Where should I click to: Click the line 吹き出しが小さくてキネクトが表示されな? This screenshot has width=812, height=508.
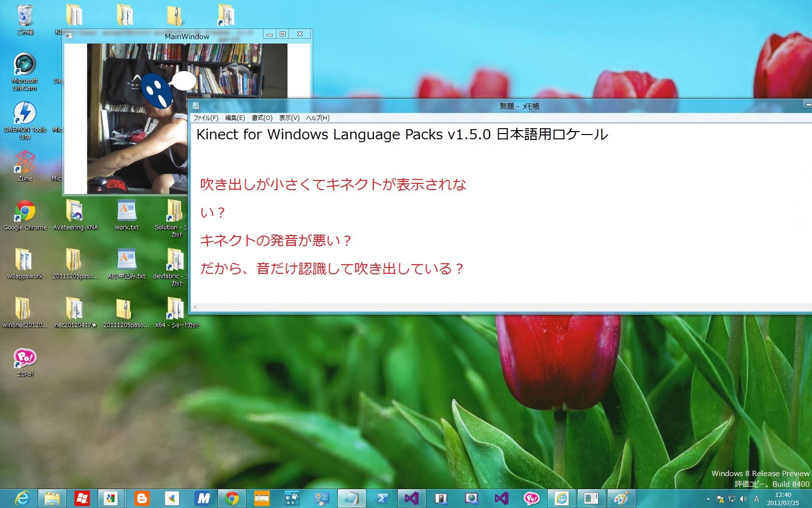tap(333, 184)
